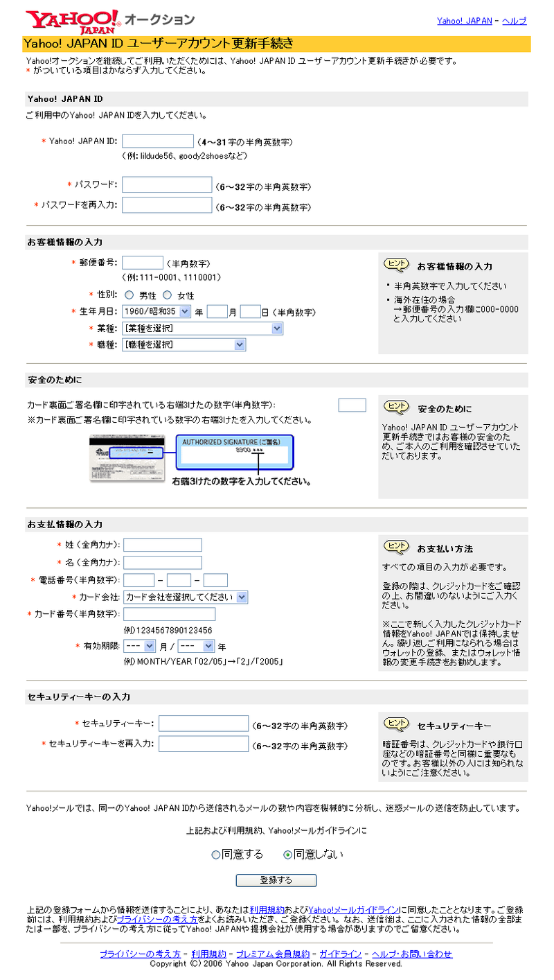Expand the 職種を選択 dropdown

point(184,344)
